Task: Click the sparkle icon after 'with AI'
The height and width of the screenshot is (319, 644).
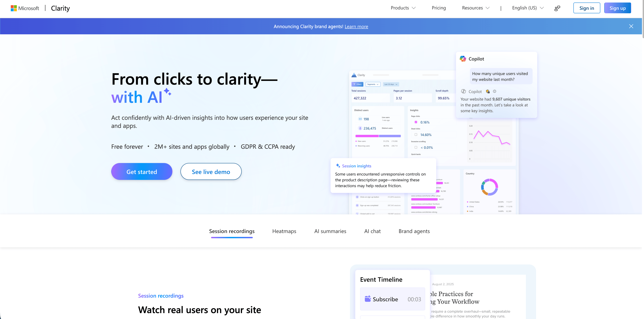Action: point(168,92)
